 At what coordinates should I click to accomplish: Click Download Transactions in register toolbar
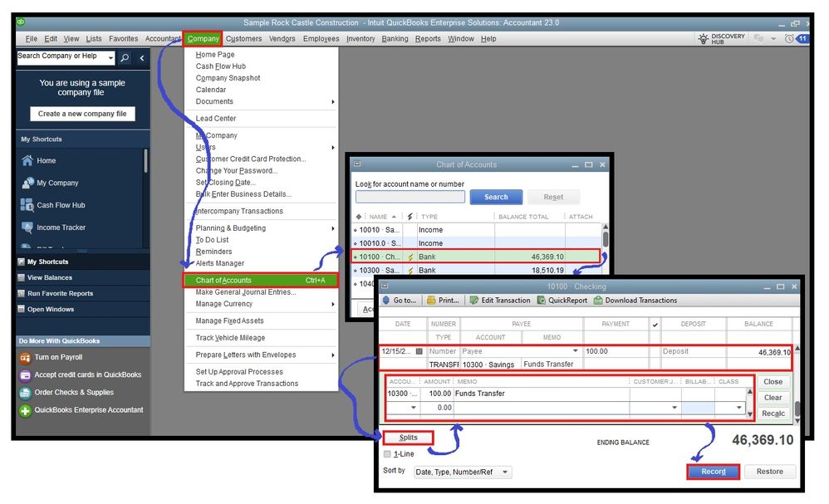[635, 300]
